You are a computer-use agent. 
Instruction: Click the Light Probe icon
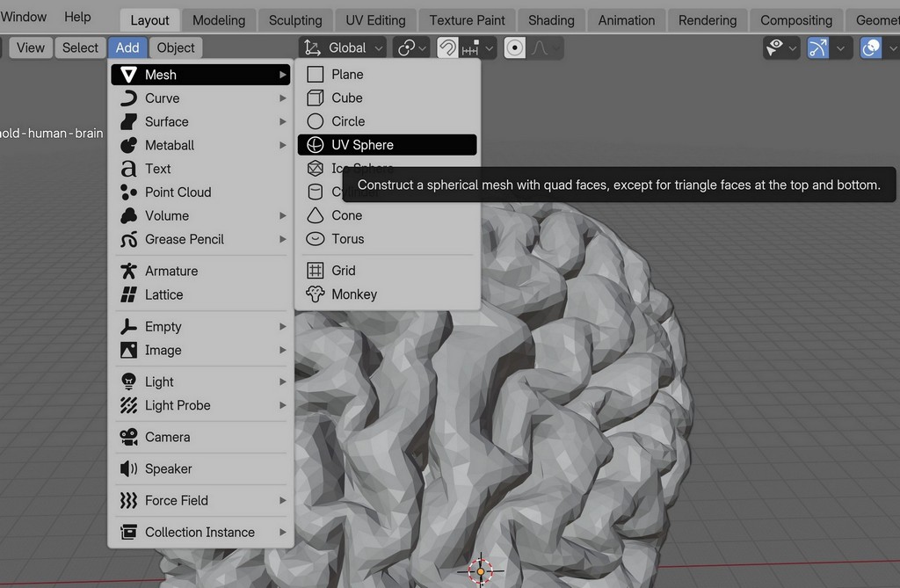(x=128, y=405)
